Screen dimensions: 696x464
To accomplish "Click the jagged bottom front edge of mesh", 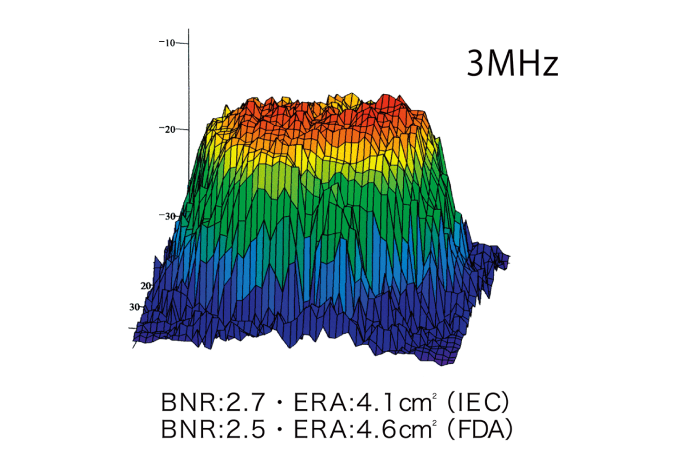I will point(320,338).
